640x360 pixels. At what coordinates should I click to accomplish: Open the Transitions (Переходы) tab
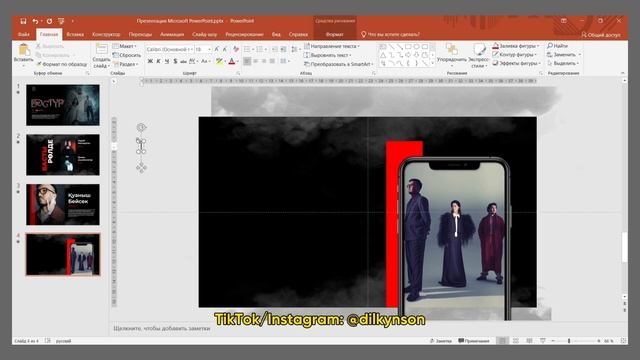pyautogui.click(x=140, y=34)
